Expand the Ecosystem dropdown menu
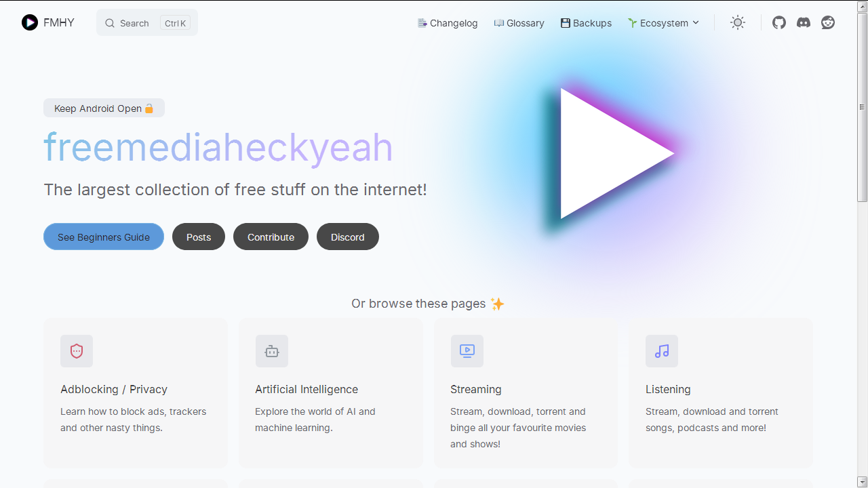Screen dimensions: 868x488 pos(663,23)
